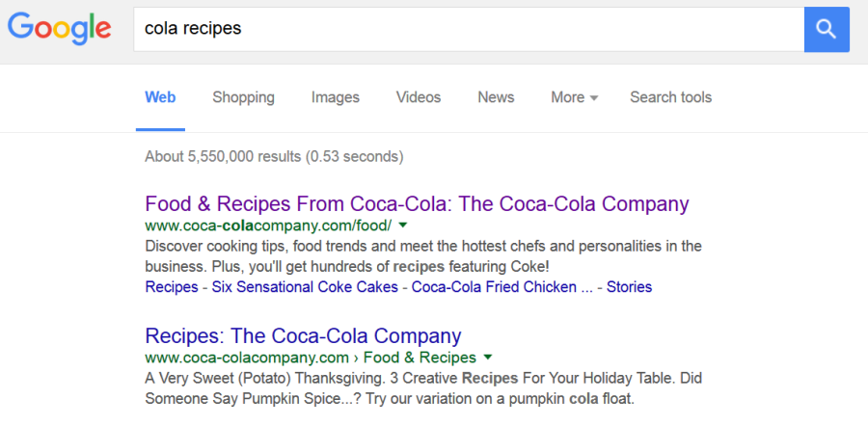The height and width of the screenshot is (425, 868).
Task: Open 'Six Sensational Coke Cakes' sitelink
Action: pyautogui.click(x=305, y=287)
